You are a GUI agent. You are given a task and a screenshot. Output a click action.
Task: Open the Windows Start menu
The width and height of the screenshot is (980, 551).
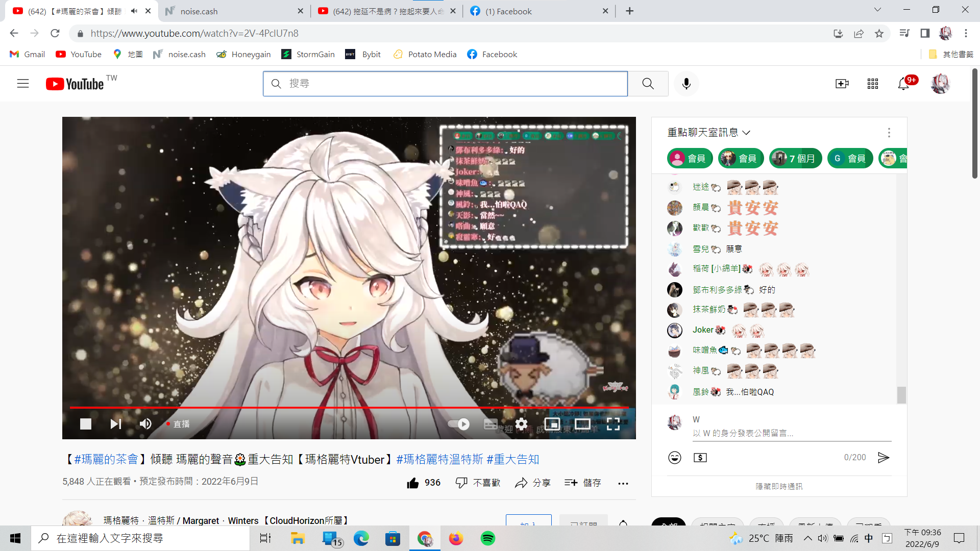click(x=15, y=538)
